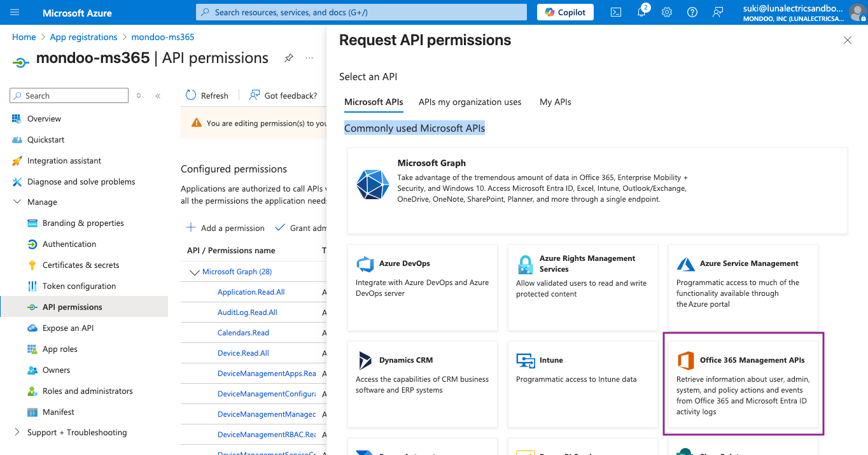Open Copilot from the top bar
The height and width of the screenshot is (455, 868).
564,11
